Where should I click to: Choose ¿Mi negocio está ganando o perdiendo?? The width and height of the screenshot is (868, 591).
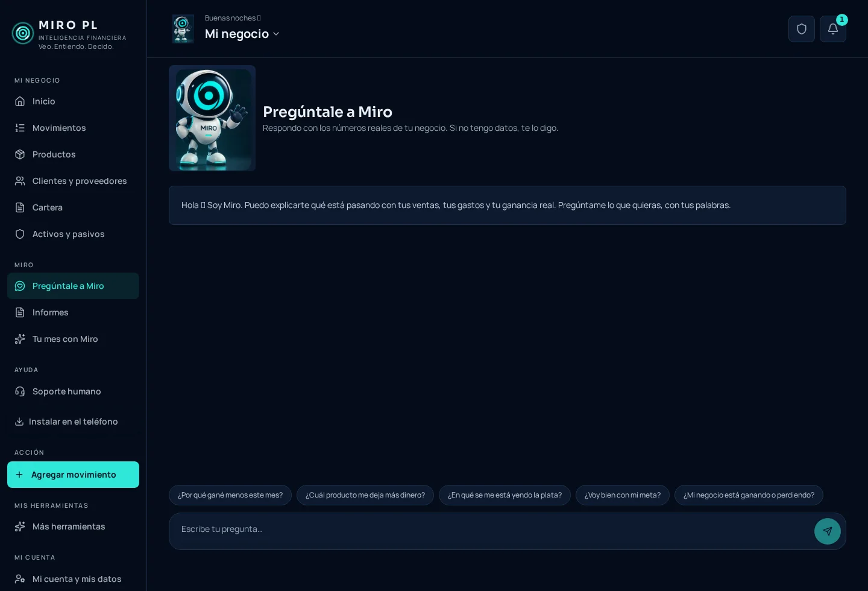(x=749, y=495)
